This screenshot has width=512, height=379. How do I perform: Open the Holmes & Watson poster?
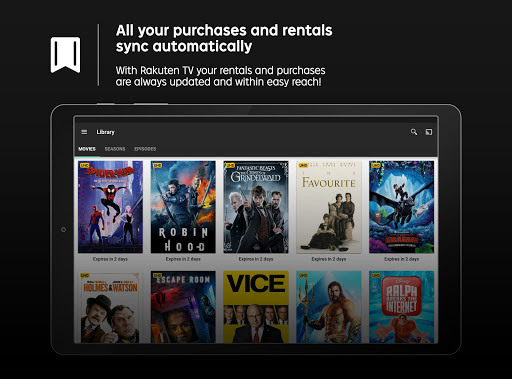pos(110,307)
